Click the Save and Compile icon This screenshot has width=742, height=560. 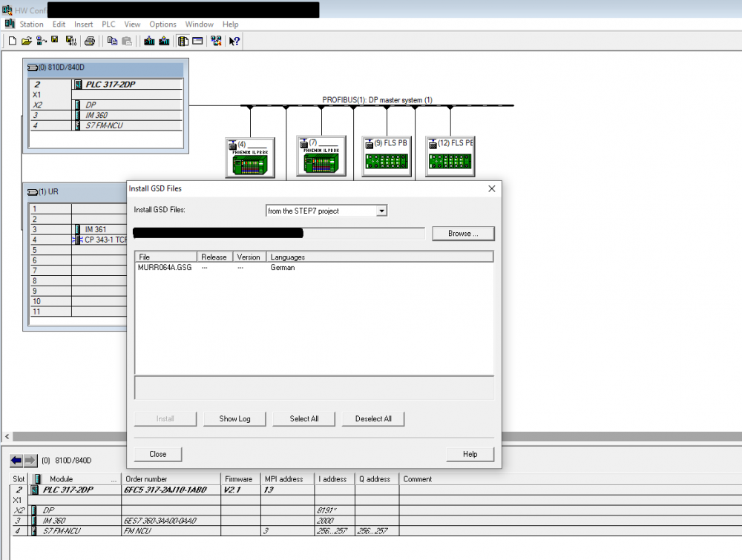click(x=70, y=41)
